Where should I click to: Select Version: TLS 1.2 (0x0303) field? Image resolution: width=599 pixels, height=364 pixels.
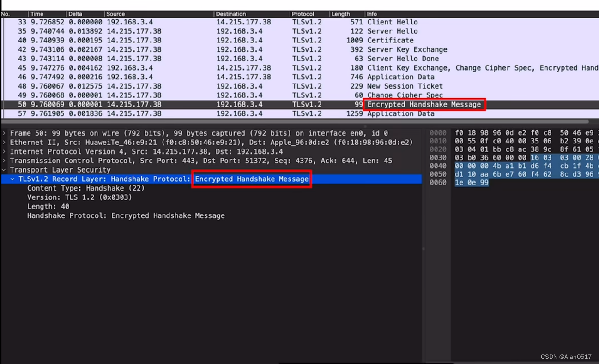coord(79,197)
